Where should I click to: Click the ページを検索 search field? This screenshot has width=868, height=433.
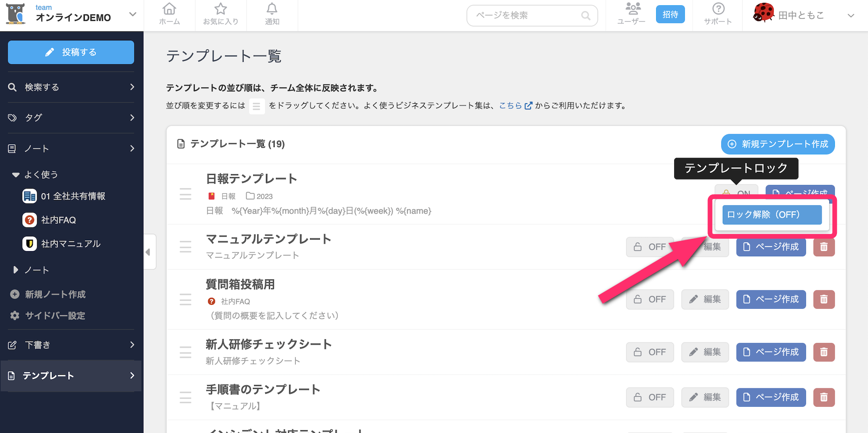527,15
